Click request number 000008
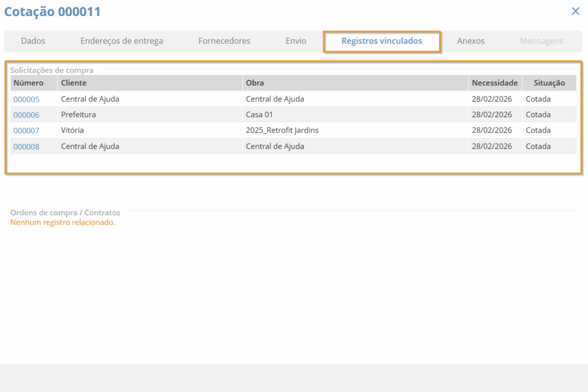This screenshot has width=588, height=392. point(26,147)
